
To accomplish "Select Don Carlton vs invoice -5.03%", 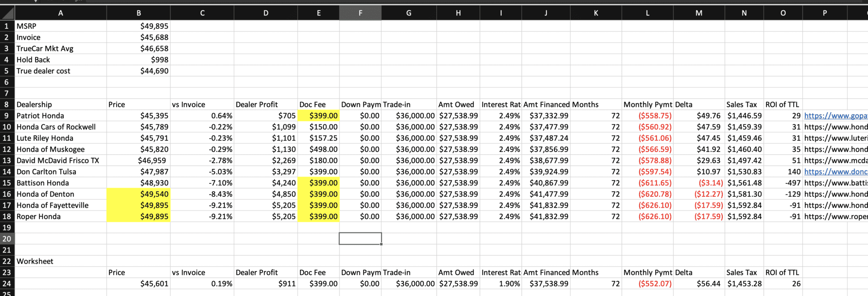I will [202, 172].
